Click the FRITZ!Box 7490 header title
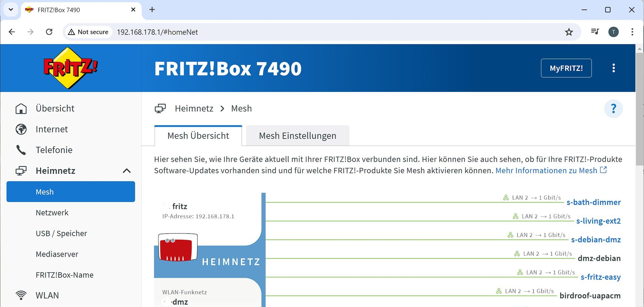 pos(228,68)
